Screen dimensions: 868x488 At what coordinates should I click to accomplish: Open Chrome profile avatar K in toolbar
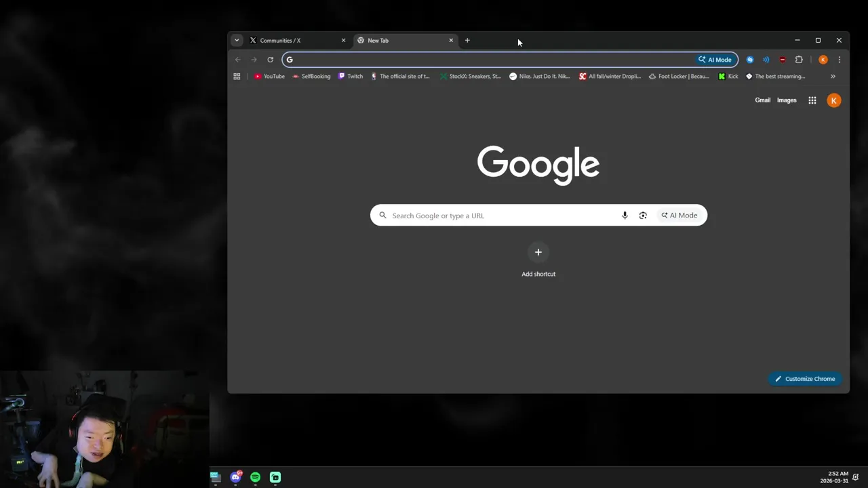(x=823, y=60)
